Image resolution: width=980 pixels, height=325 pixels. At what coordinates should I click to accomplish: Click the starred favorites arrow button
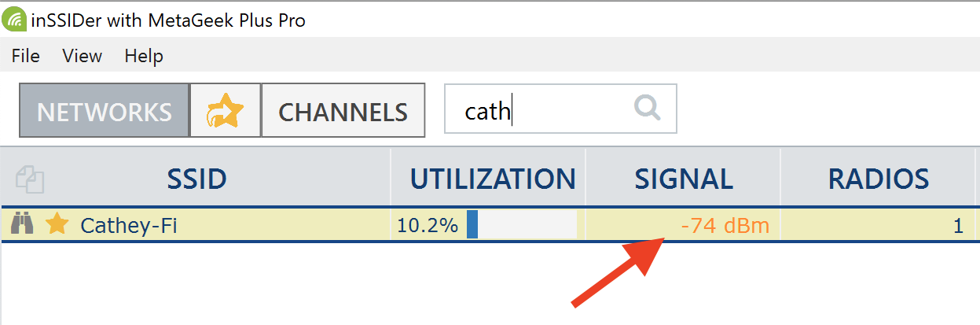(x=226, y=111)
